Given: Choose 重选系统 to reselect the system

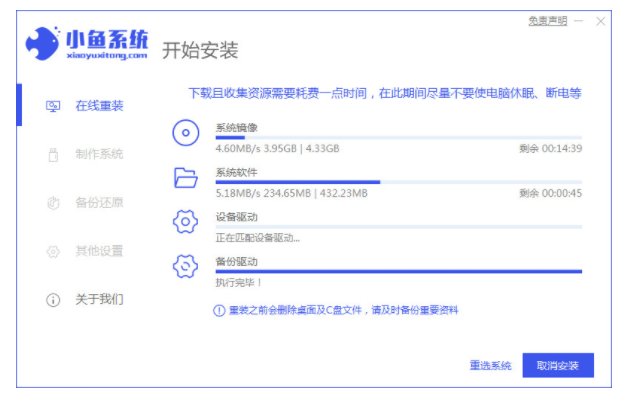Looking at the screenshot, I should click(x=490, y=366).
